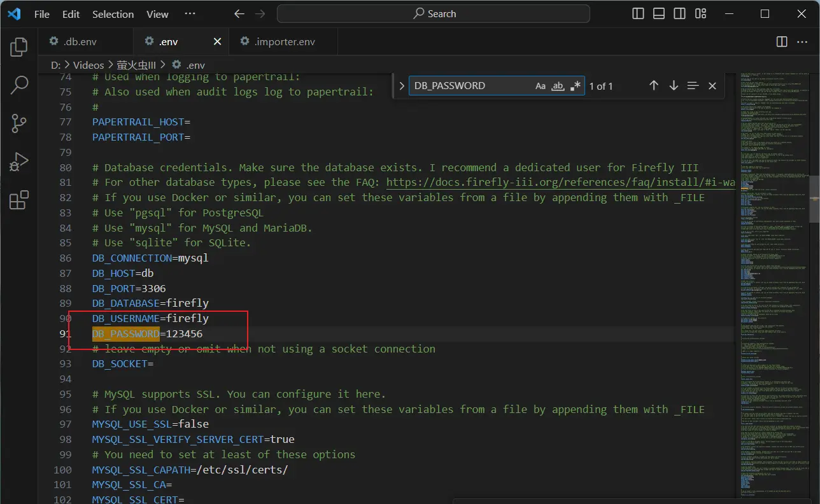Open the Selection menu
The width and height of the screenshot is (820, 504).
[113, 14]
